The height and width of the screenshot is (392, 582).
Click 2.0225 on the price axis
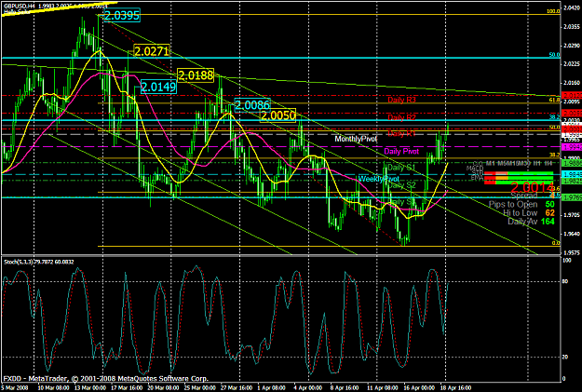click(571, 64)
